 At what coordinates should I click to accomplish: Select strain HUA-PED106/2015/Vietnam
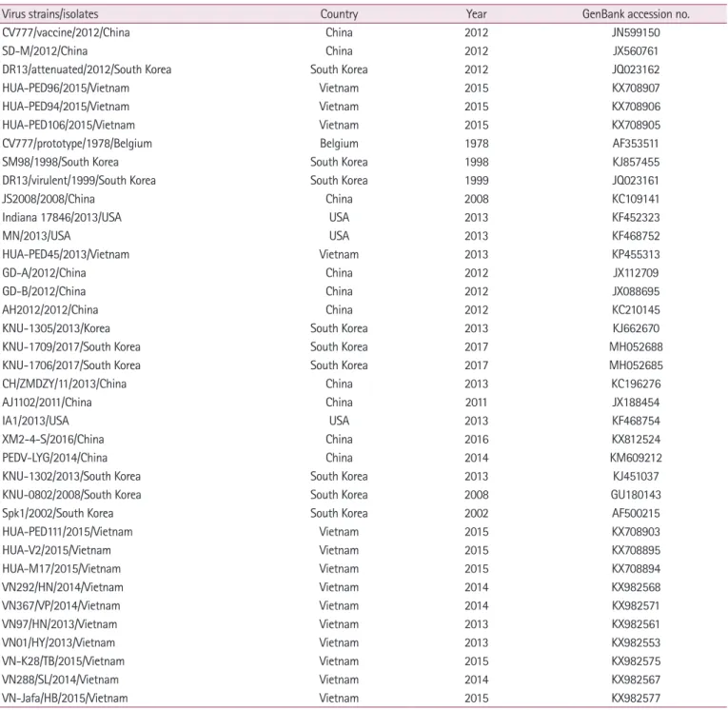point(69,125)
